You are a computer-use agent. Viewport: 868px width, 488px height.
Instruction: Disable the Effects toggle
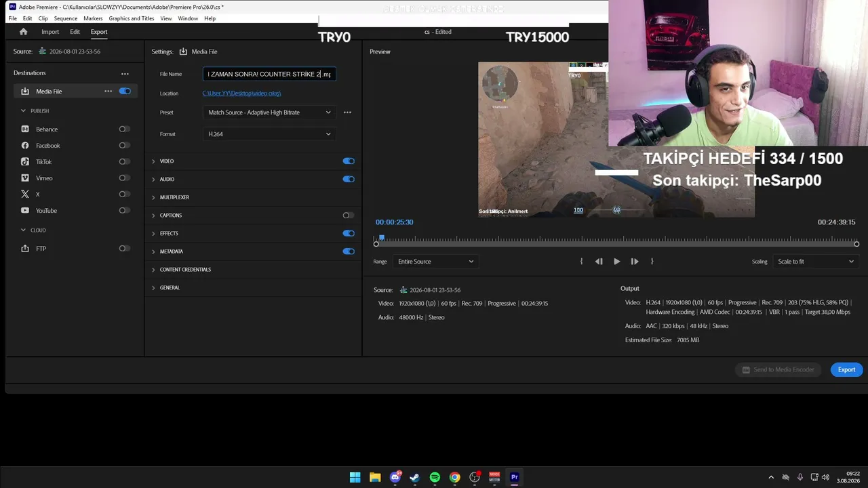point(349,233)
